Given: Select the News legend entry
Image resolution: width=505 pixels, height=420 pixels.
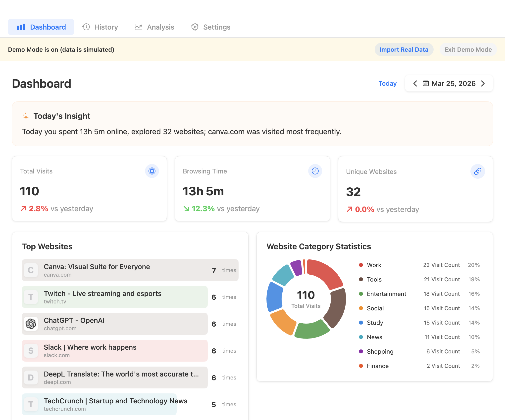Looking at the screenshot, I should coord(419,337).
